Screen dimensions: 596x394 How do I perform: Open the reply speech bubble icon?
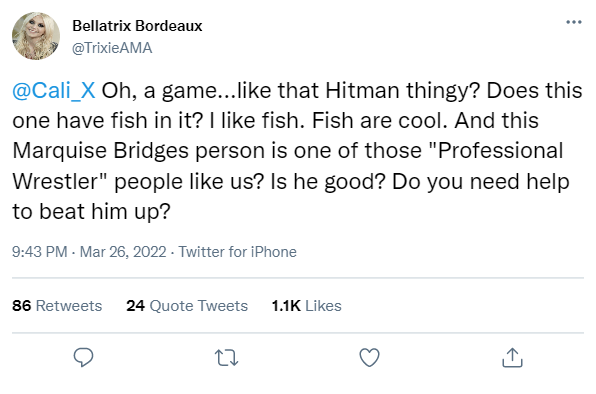click(83, 357)
